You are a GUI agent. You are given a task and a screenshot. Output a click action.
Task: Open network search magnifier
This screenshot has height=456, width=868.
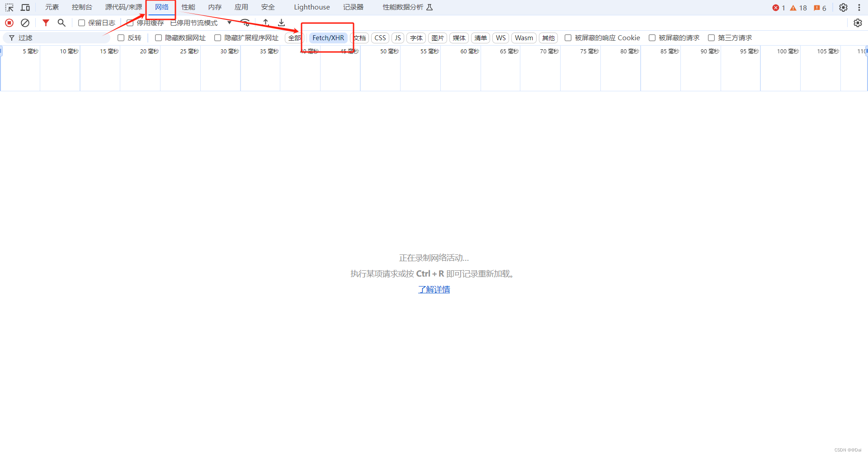point(61,23)
